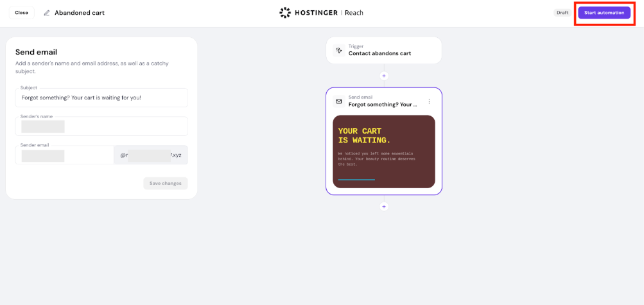Click the Send email panel heading
Screen dimensions: 644x305
point(36,52)
